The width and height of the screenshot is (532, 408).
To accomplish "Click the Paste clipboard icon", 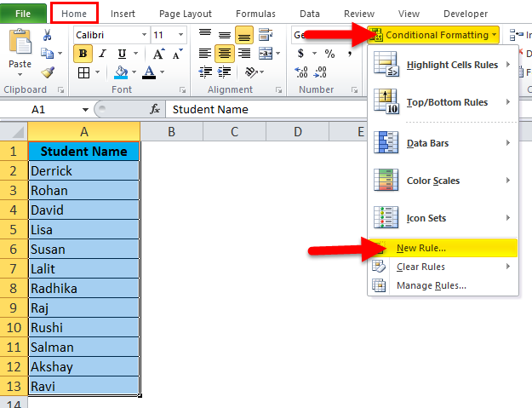I will 20,42.
